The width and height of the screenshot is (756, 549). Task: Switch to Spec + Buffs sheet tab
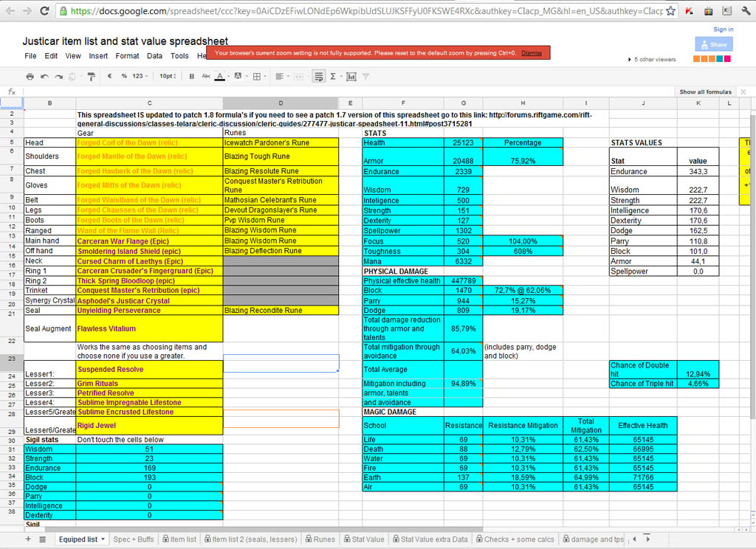tap(134, 539)
